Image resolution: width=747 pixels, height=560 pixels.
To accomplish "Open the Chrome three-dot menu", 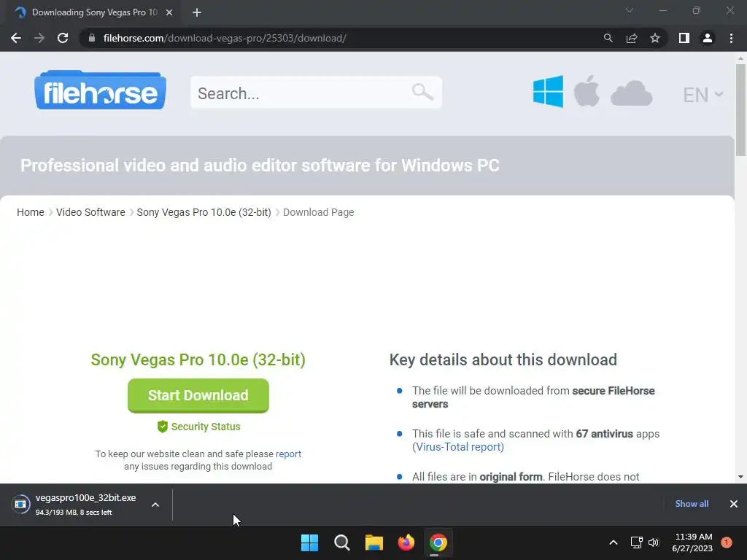I will click(x=731, y=38).
